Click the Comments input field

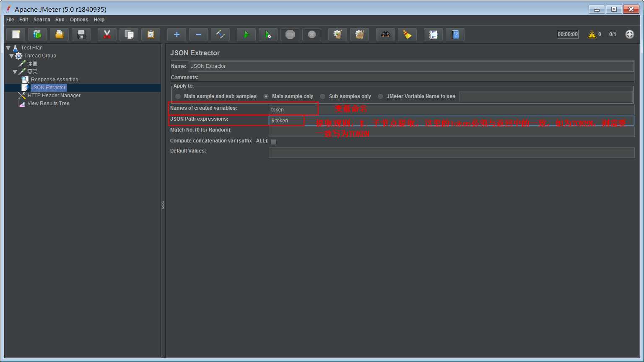tap(416, 78)
